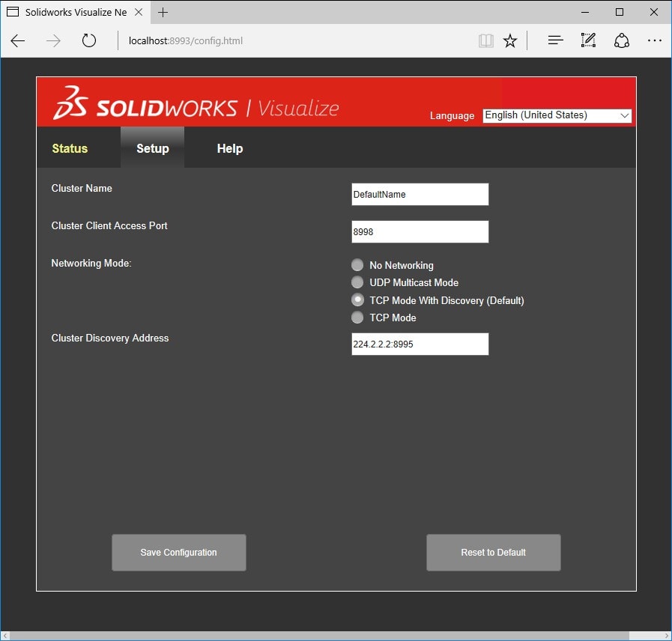
Task: Click the 'Cluster Name' label text
Action: (82, 188)
